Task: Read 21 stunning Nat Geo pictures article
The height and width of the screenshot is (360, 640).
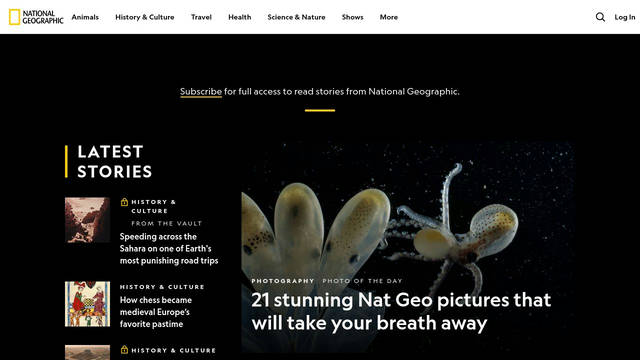Action: pos(401,311)
